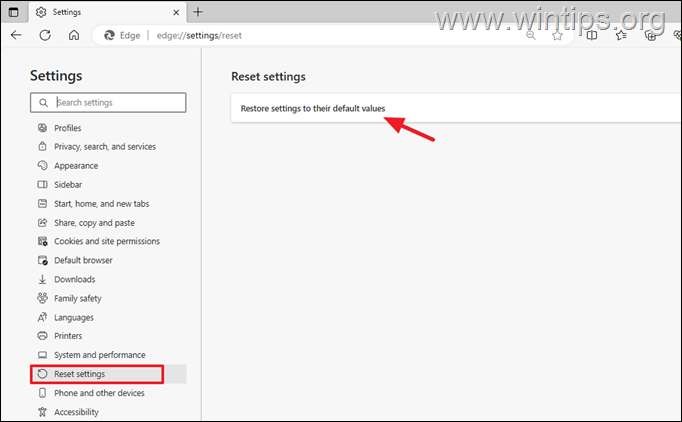Viewport: 682px width, 422px height.
Task: Open the Favorites list icon
Action: [x=622, y=35]
